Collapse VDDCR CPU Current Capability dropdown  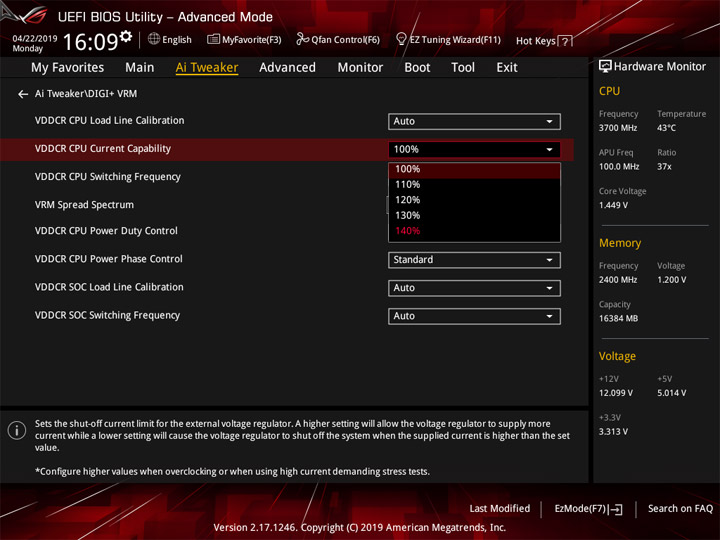point(474,149)
